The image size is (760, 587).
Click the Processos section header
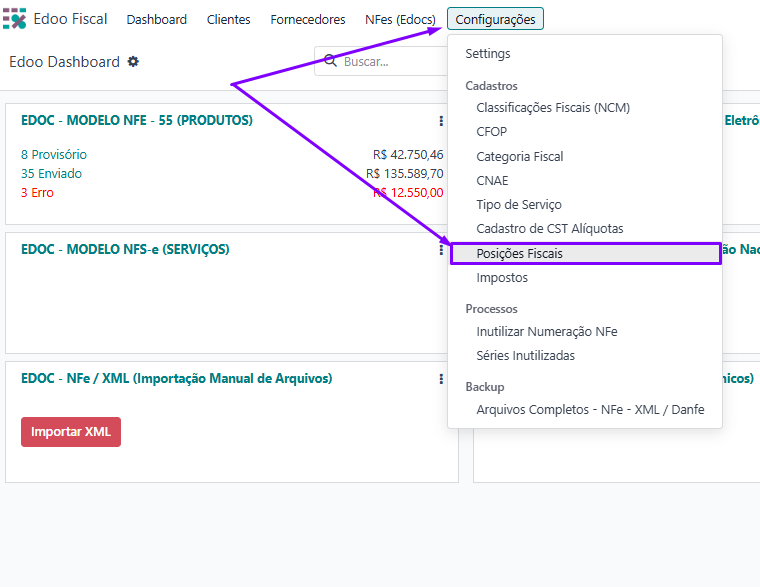pyautogui.click(x=491, y=309)
